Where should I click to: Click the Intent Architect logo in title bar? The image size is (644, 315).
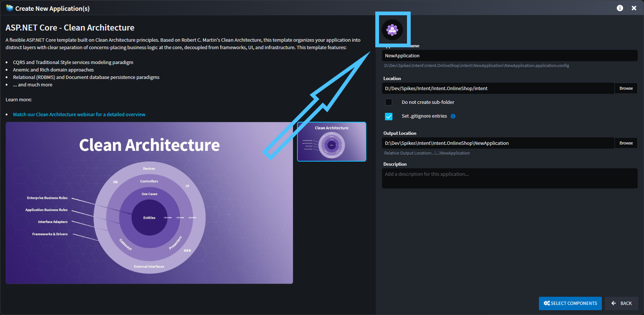(x=10, y=8)
